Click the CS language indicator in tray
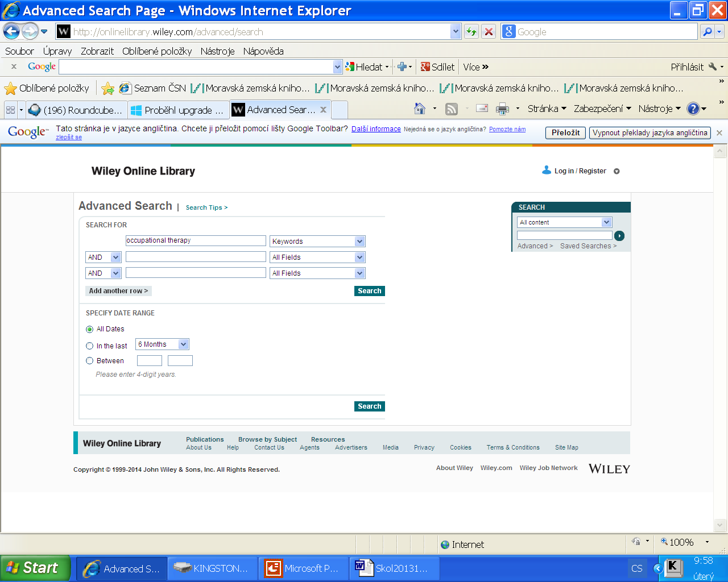The image size is (728, 582). (637, 568)
